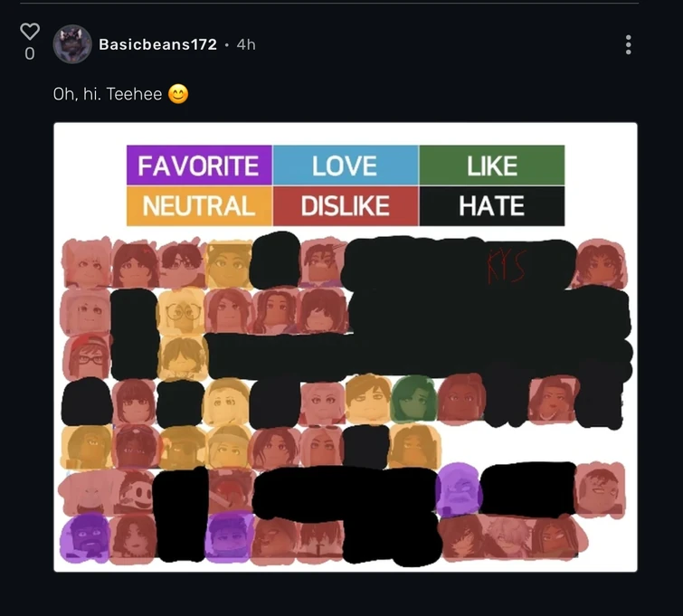
Task: Click the green LIKE legend box
Action: [492, 166]
